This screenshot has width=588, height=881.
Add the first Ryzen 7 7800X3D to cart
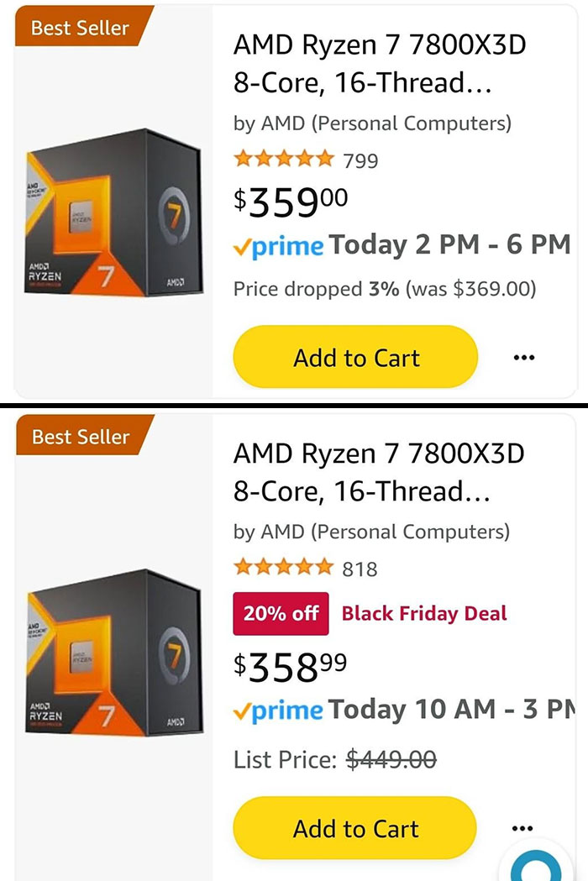pyautogui.click(x=354, y=357)
